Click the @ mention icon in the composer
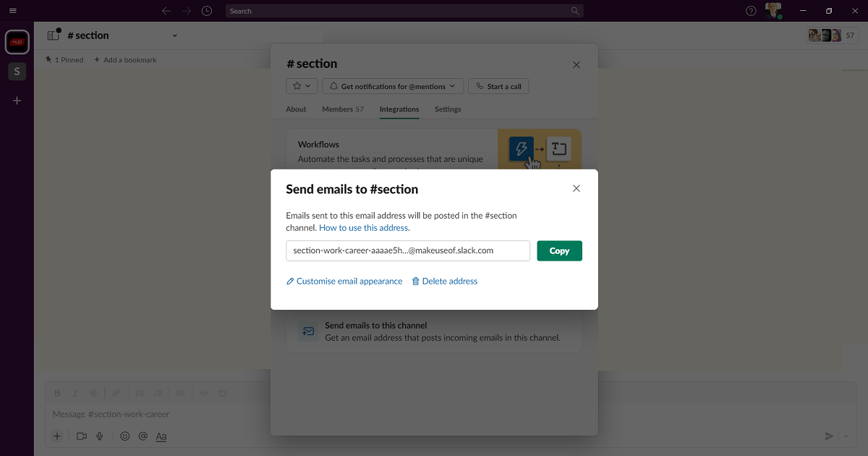 tap(142, 436)
